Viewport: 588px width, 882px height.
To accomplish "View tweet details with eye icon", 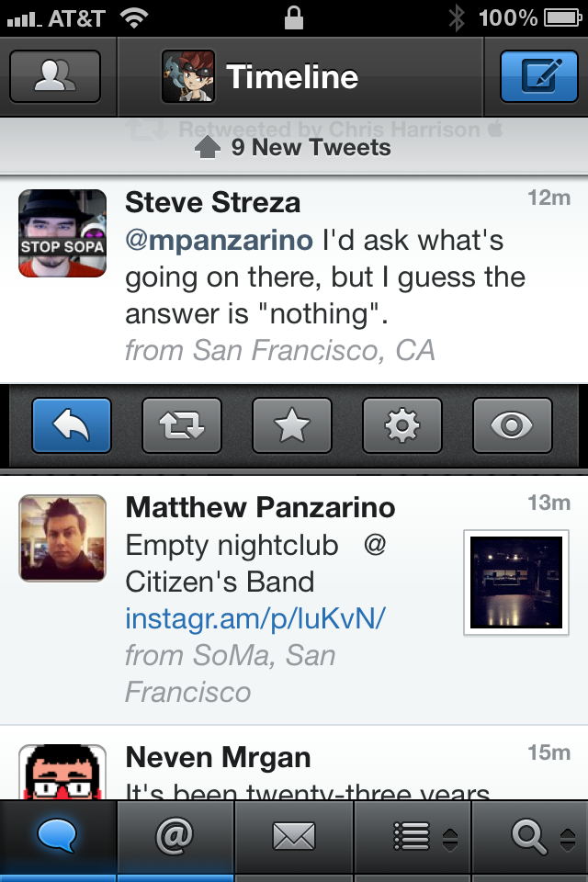I will click(513, 425).
